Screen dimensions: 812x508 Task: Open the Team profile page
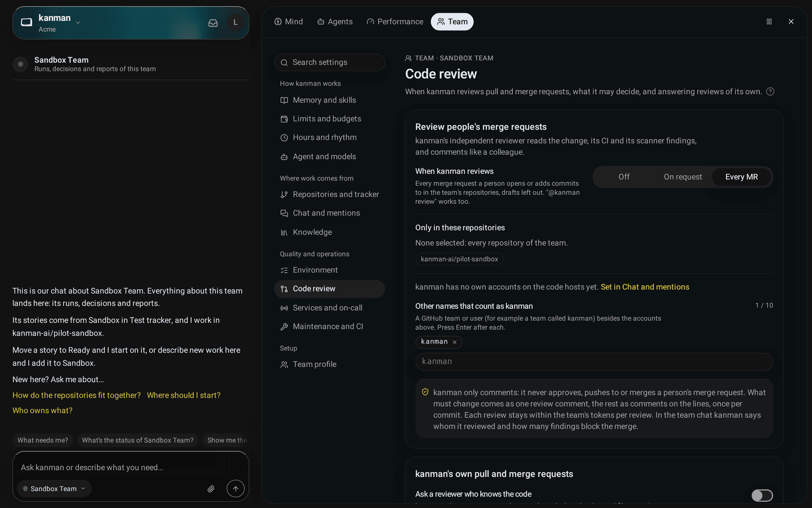(329, 364)
